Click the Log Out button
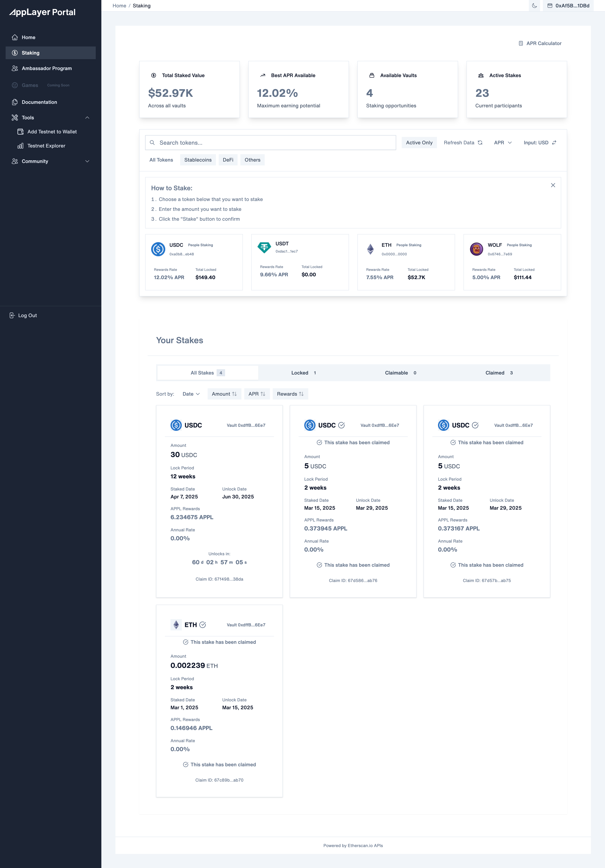605x868 pixels. tap(23, 315)
